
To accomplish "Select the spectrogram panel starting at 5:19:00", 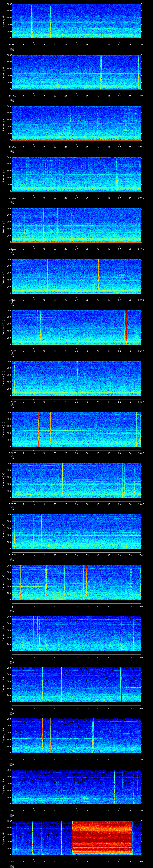I will coord(76,174).
